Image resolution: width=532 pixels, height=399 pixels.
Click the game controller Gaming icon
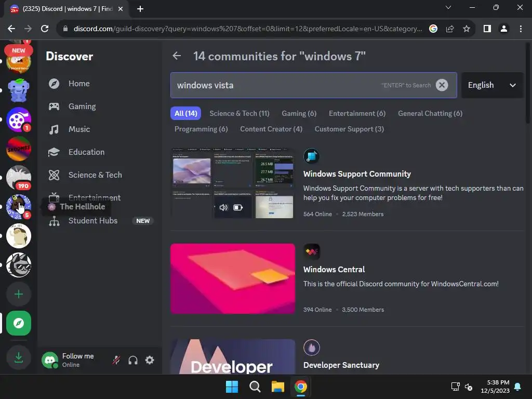[x=54, y=106]
